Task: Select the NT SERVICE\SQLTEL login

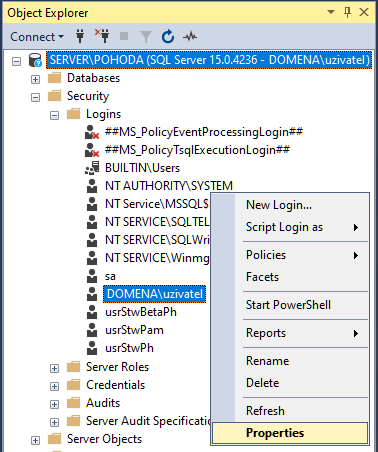Action: (x=157, y=222)
